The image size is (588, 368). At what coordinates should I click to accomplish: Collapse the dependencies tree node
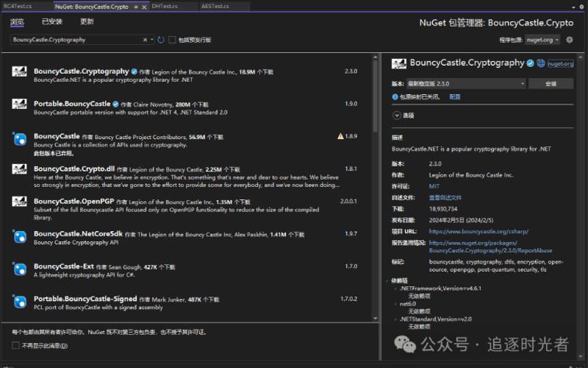point(387,280)
